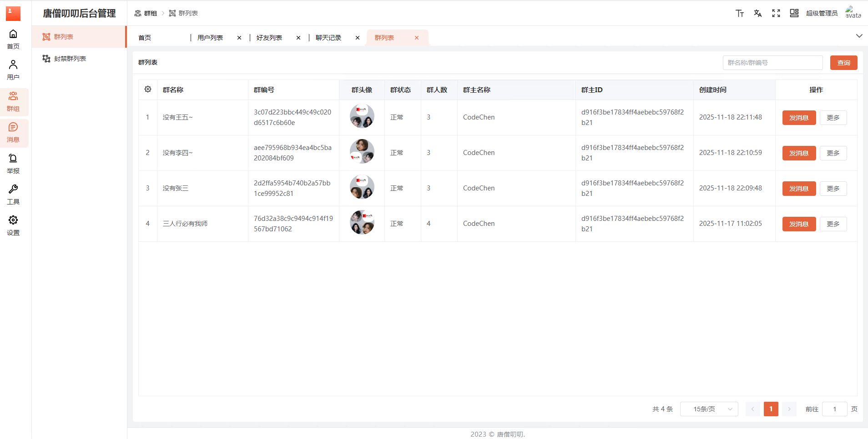Click the 查询 search button
The width and height of the screenshot is (868, 439).
[x=843, y=63]
